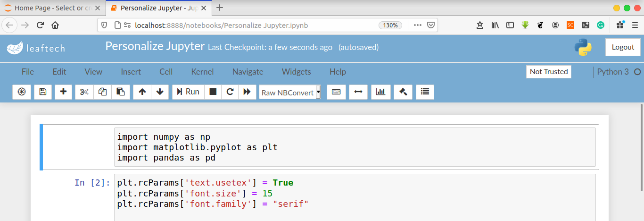The image size is (644, 221).
Task: Open the Kernel menu
Action: [x=202, y=72]
